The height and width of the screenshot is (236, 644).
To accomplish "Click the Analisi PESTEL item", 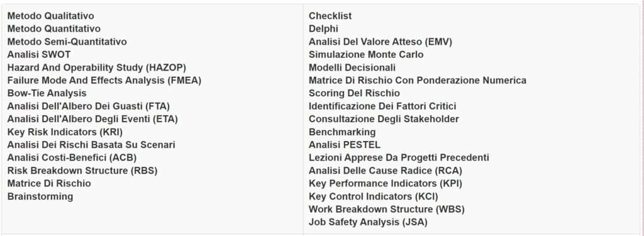I will [345, 145].
